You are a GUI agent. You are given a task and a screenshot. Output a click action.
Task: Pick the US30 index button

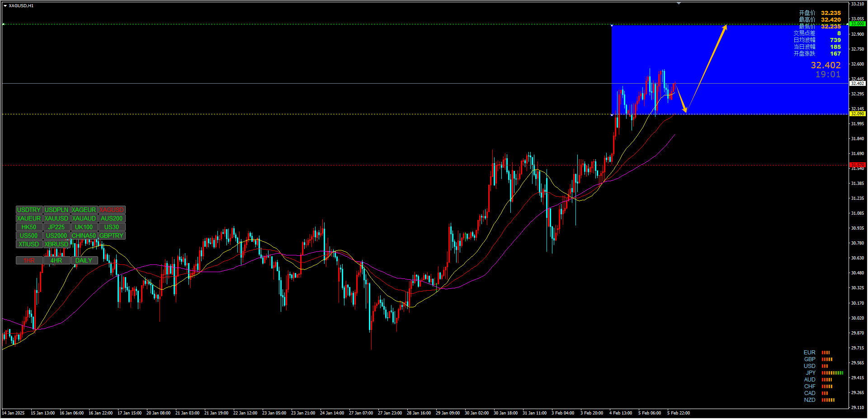112,227
